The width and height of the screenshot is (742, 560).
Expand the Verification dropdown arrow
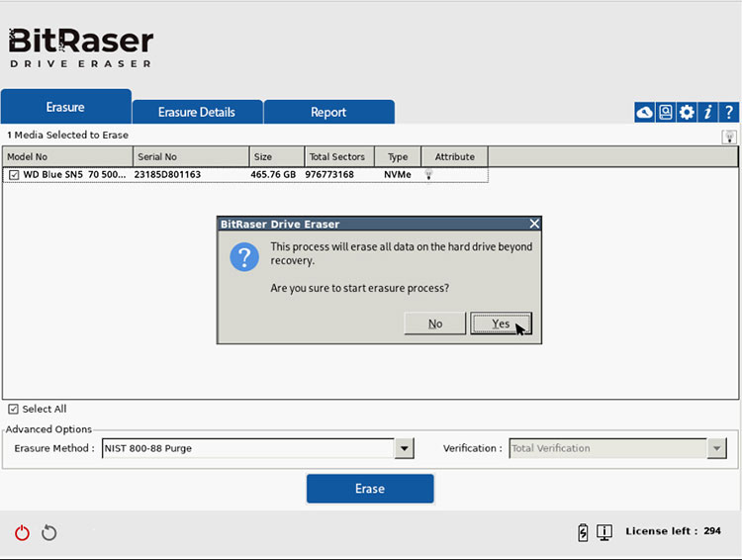pyautogui.click(x=716, y=448)
